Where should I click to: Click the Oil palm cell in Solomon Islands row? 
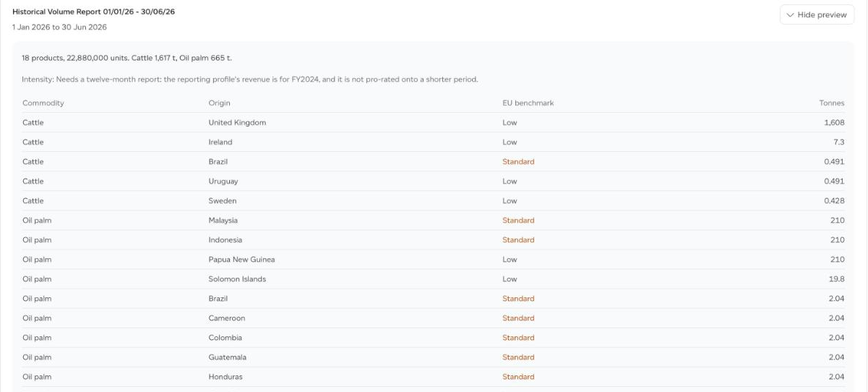(37, 279)
